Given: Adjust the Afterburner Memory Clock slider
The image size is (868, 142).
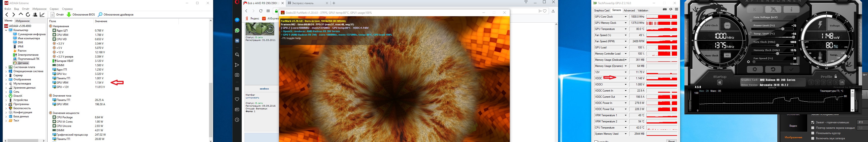Looking at the screenshot, I should (772, 54).
